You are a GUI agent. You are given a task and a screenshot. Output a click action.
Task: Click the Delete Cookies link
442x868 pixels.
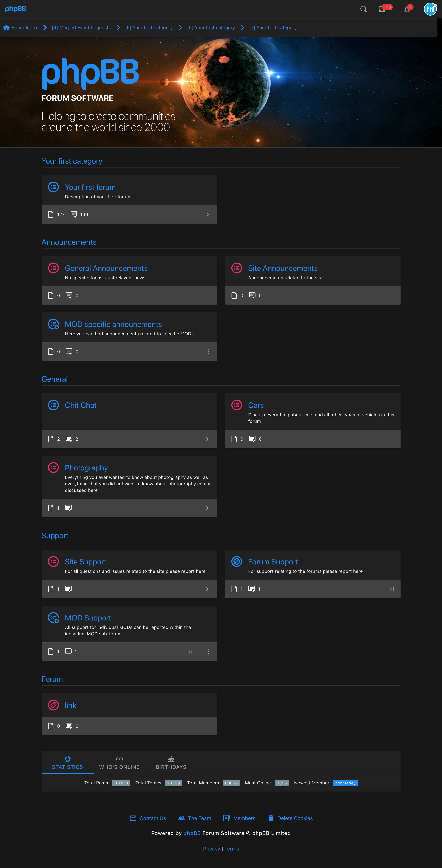pyautogui.click(x=295, y=818)
